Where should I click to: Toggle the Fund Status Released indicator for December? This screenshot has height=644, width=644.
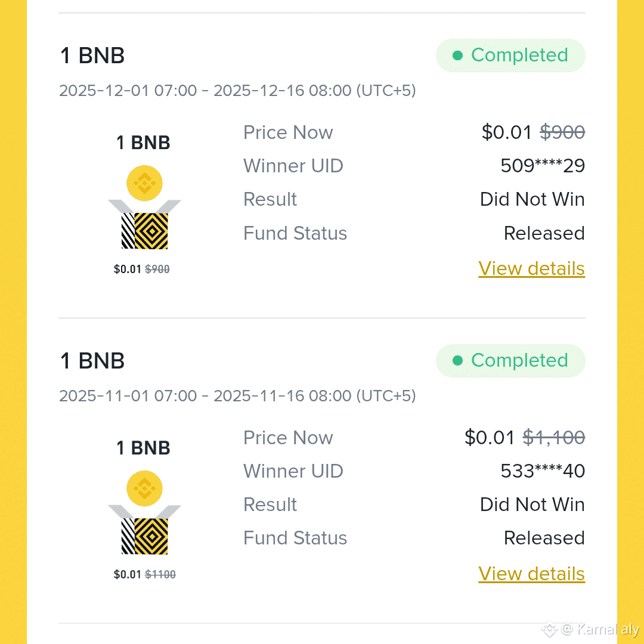544,233
